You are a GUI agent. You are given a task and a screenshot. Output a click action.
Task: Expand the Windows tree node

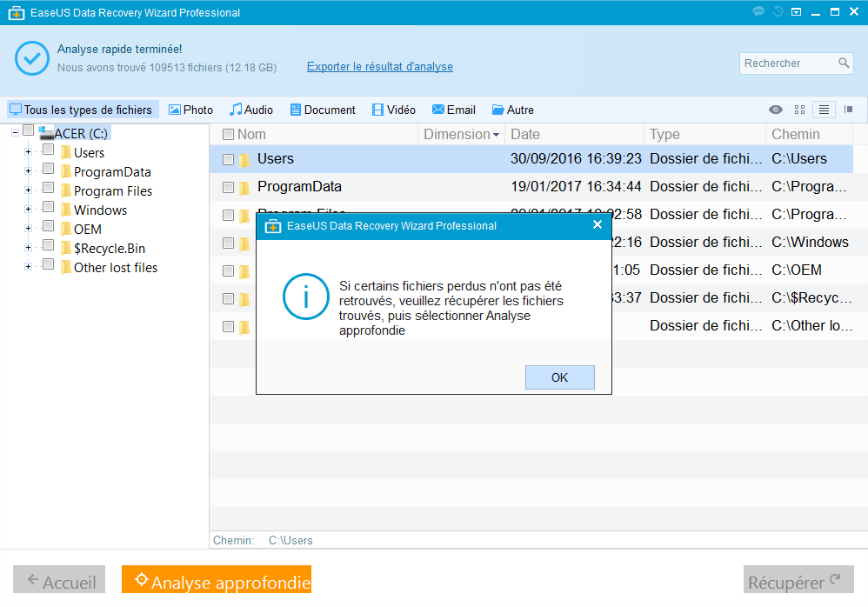tap(28, 210)
